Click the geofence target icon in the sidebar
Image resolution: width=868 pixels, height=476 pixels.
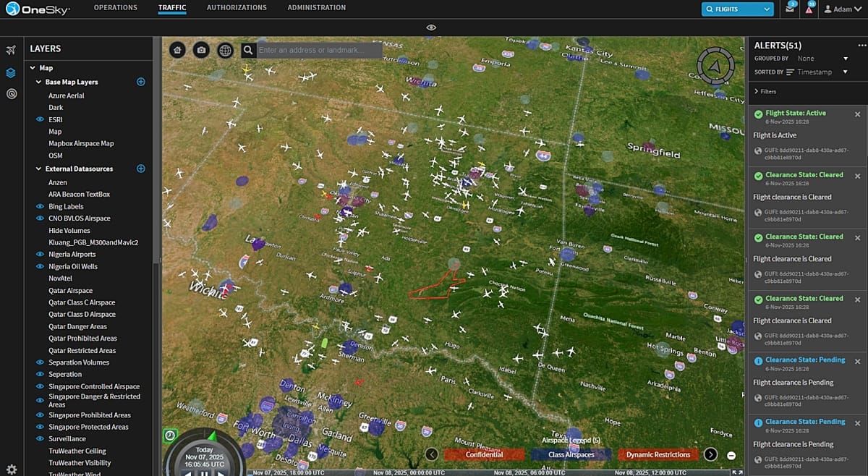coord(10,94)
